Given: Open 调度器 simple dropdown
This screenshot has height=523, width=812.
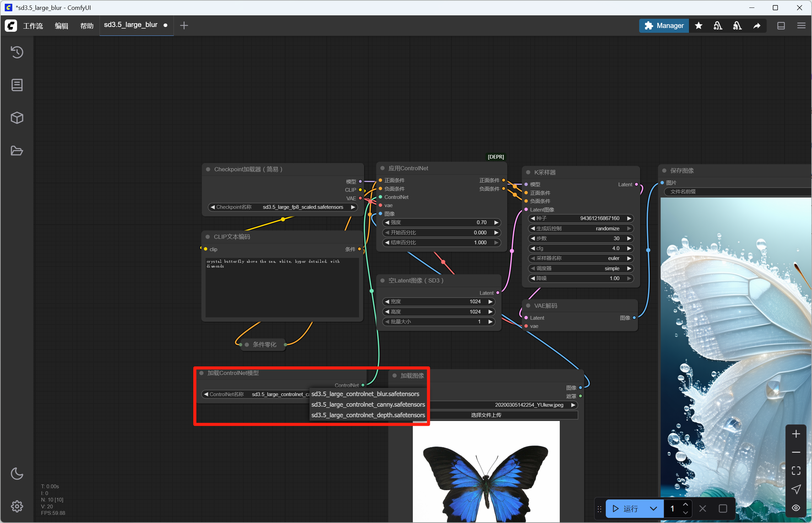Looking at the screenshot, I should [581, 268].
